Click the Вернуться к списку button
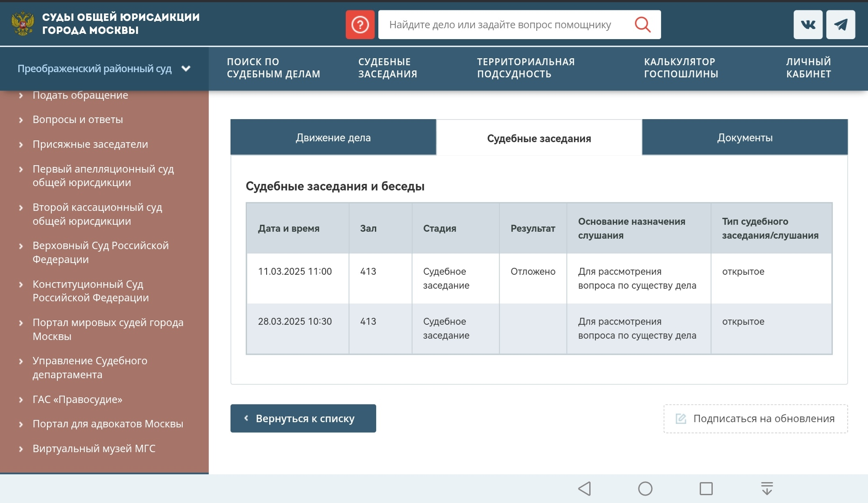 [x=303, y=418]
